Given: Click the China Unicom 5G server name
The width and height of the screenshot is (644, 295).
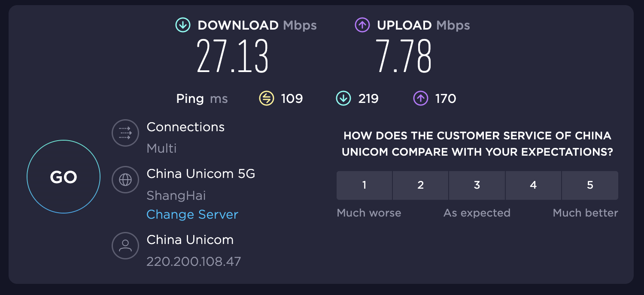Looking at the screenshot, I should (x=201, y=174).
